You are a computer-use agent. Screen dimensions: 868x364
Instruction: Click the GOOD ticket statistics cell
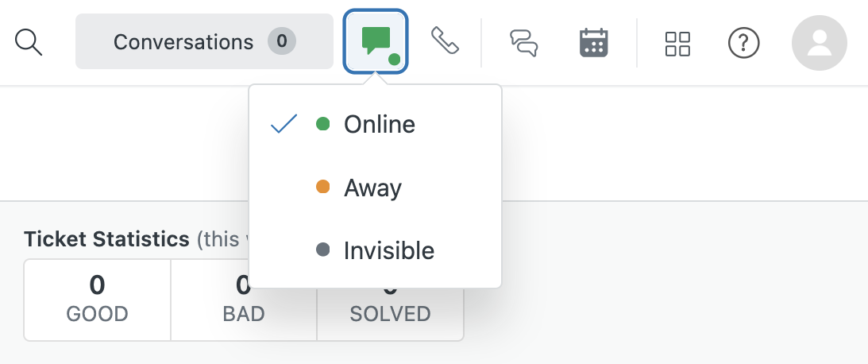pos(97,300)
